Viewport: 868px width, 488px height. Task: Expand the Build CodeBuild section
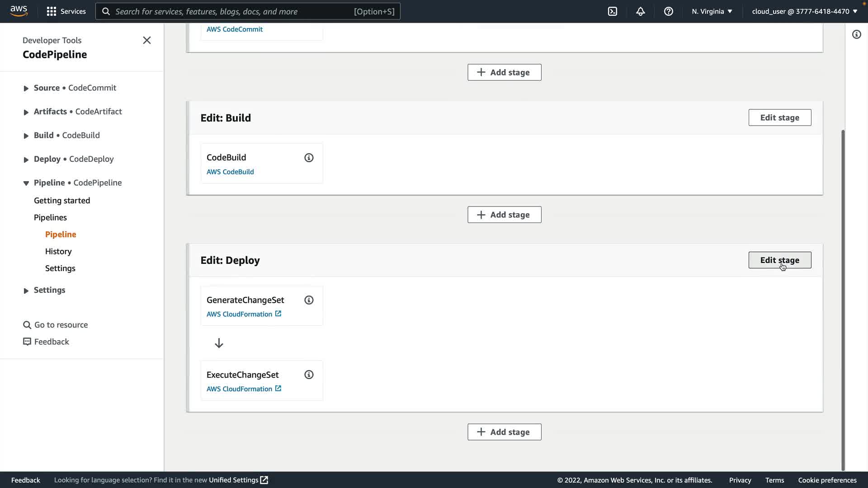click(26, 136)
